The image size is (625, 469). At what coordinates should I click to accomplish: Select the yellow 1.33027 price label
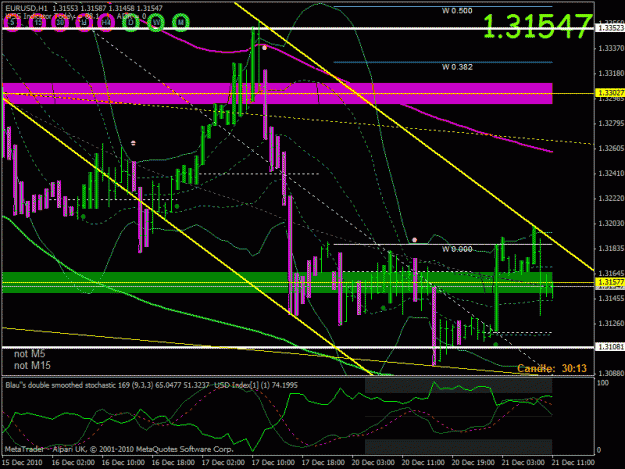pyautogui.click(x=609, y=93)
